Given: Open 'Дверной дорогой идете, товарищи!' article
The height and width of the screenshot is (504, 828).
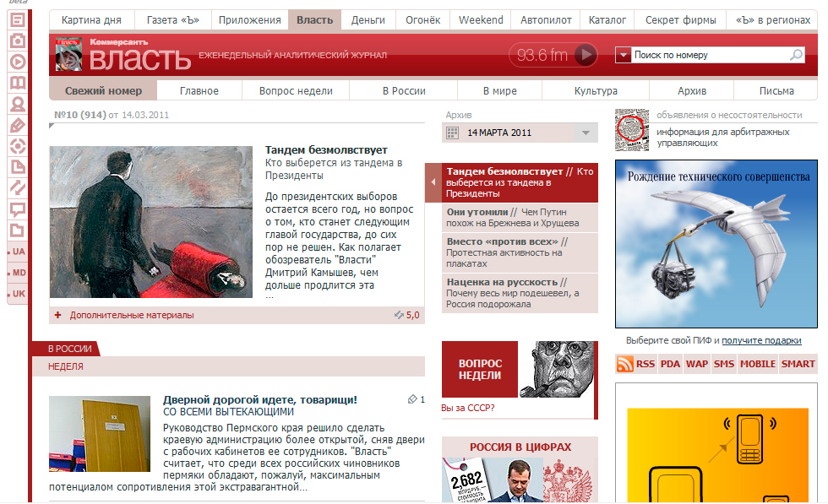Looking at the screenshot, I should (x=260, y=399).
